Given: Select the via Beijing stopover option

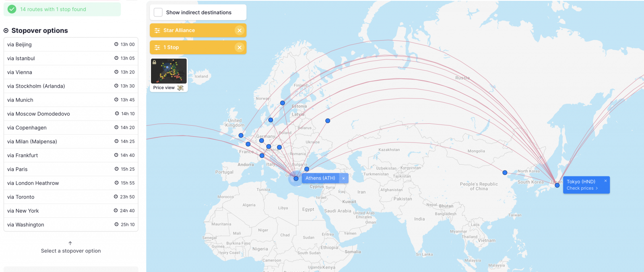Looking at the screenshot, I should (x=71, y=45).
